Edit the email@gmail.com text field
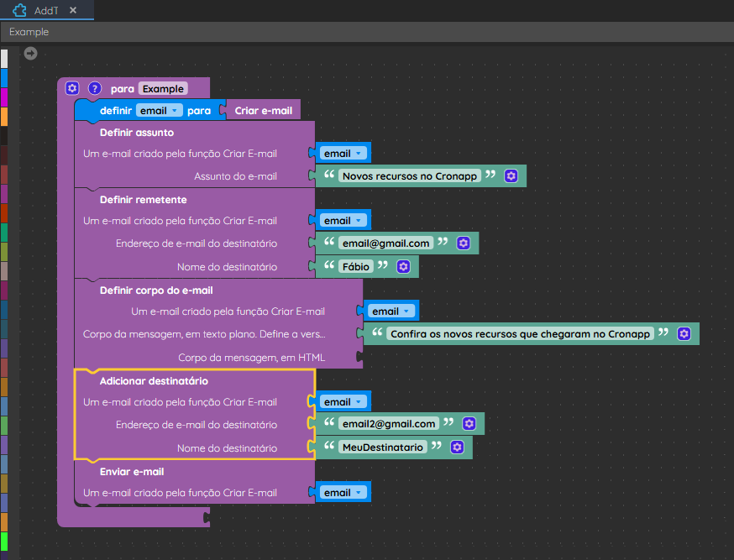 click(385, 243)
